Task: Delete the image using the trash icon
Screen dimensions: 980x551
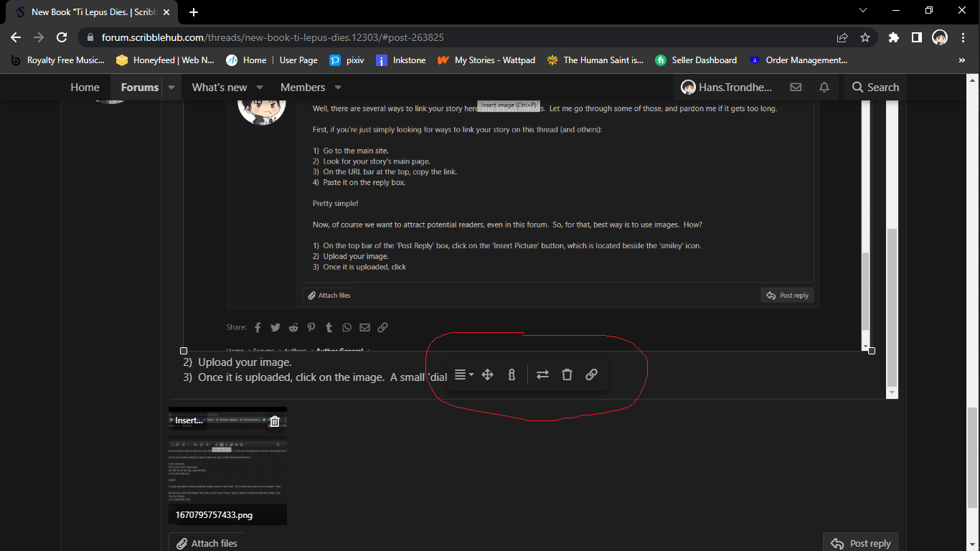Action: click(x=567, y=374)
